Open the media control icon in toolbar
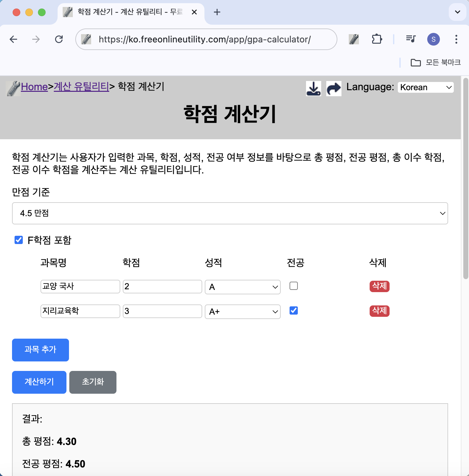469x476 pixels. [410, 39]
